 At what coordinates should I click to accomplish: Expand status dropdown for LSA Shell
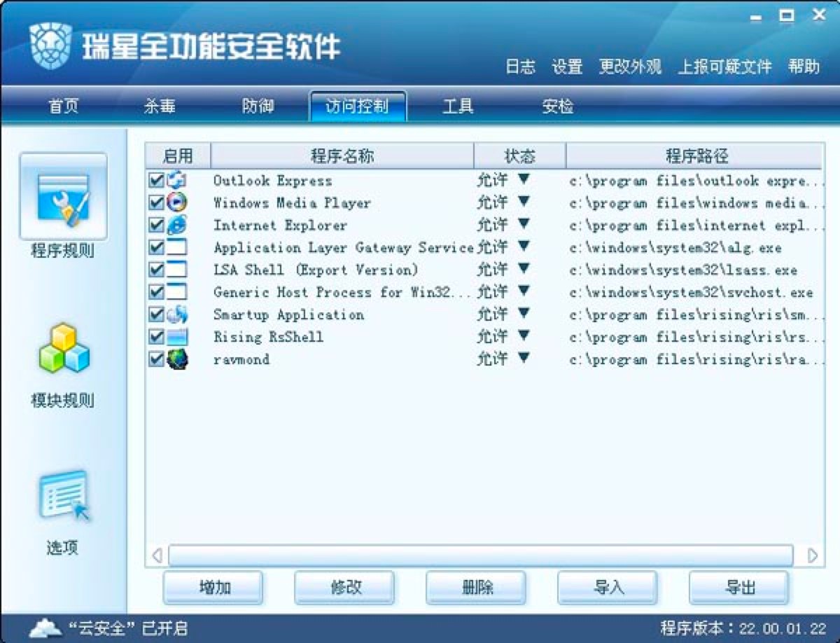[x=524, y=270]
